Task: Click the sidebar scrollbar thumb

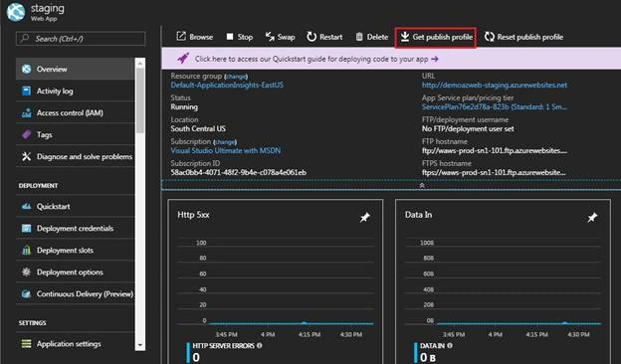Action: pos(139,100)
